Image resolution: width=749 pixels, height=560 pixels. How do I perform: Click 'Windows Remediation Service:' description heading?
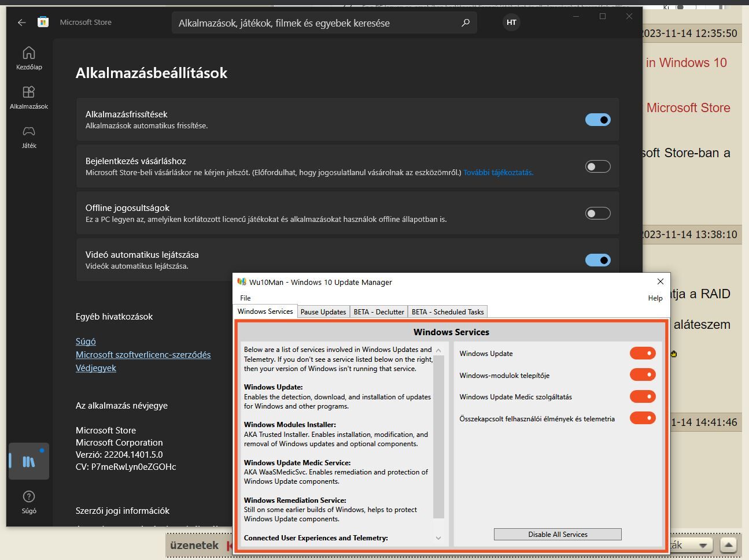pos(295,500)
